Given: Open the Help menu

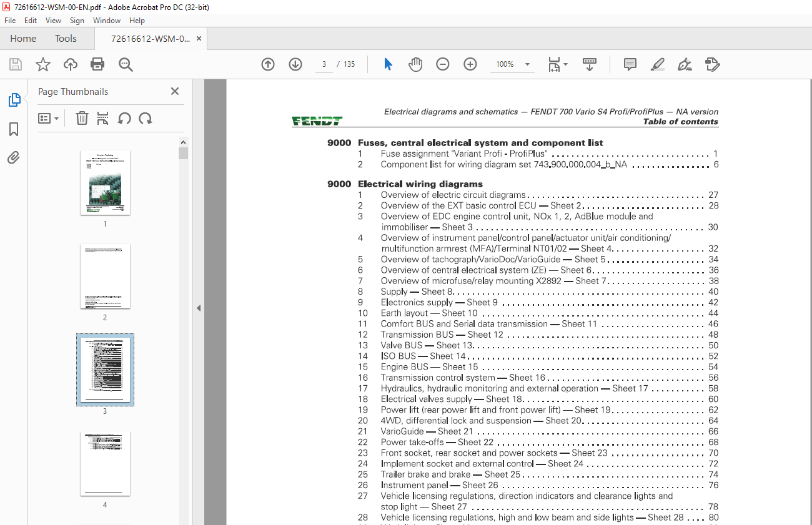Looking at the screenshot, I should pyautogui.click(x=137, y=21).
